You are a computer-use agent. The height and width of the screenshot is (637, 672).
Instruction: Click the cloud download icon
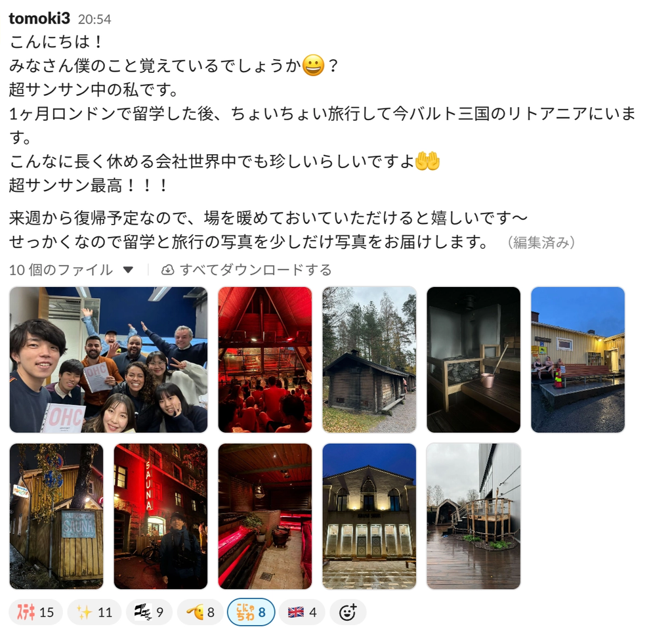tap(167, 270)
